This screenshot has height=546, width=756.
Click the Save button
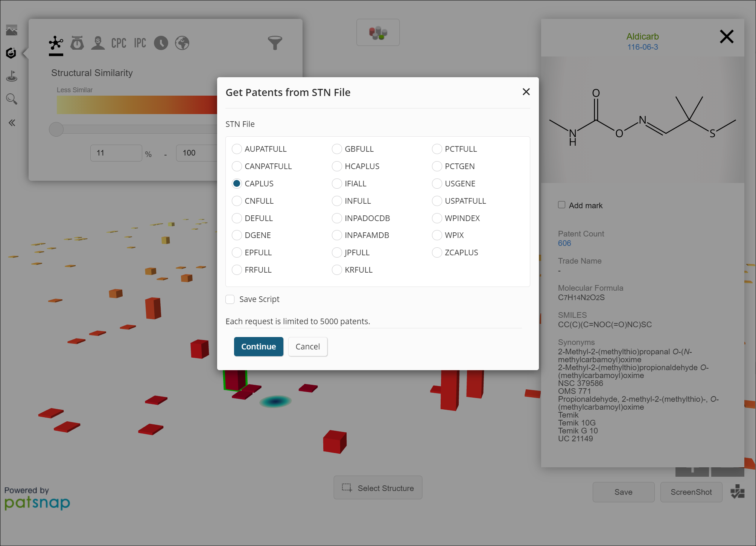point(624,492)
